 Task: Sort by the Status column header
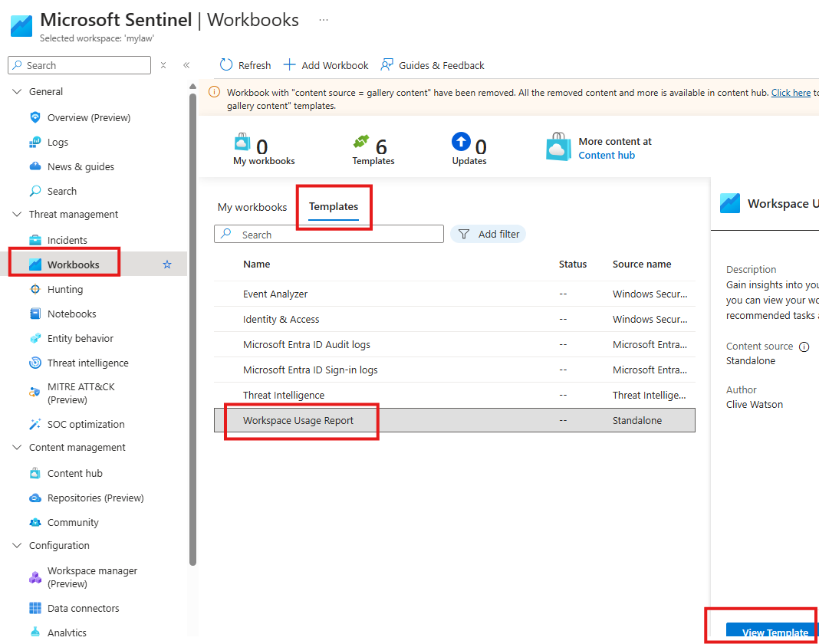click(573, 264)
